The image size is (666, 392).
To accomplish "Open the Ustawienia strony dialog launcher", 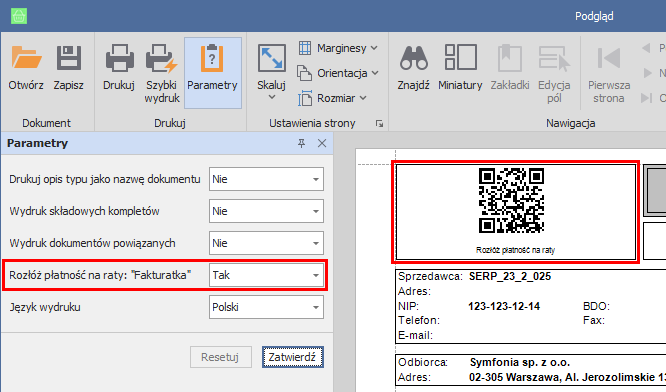I will click(379, 124).
